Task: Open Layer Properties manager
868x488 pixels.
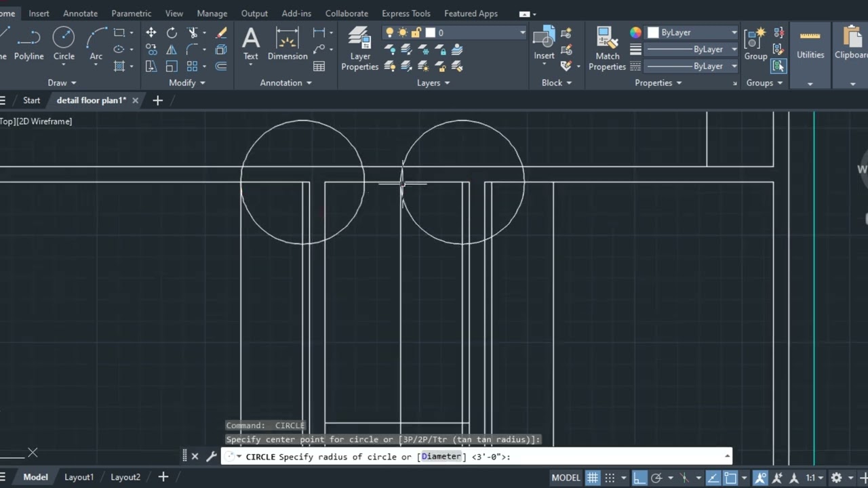Action: 359,49
